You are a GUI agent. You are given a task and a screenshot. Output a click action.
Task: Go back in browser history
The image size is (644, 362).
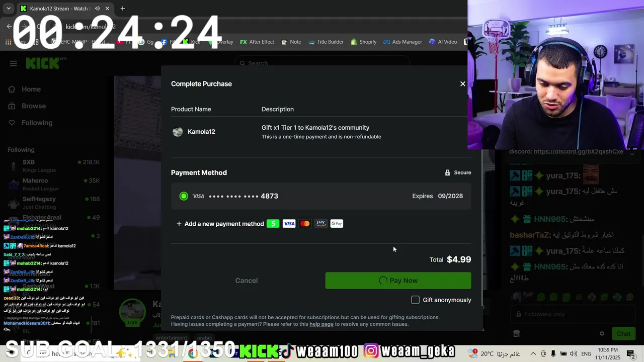(9, 27)
